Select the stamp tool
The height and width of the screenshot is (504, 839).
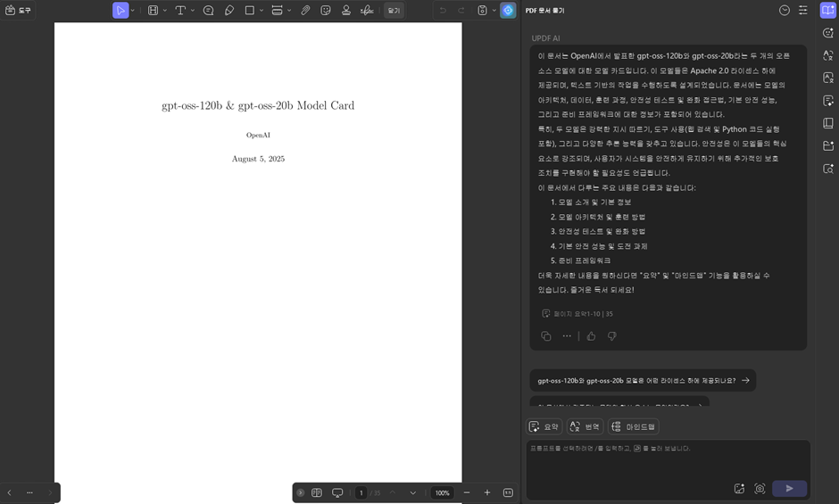click(x=346, y=10)
